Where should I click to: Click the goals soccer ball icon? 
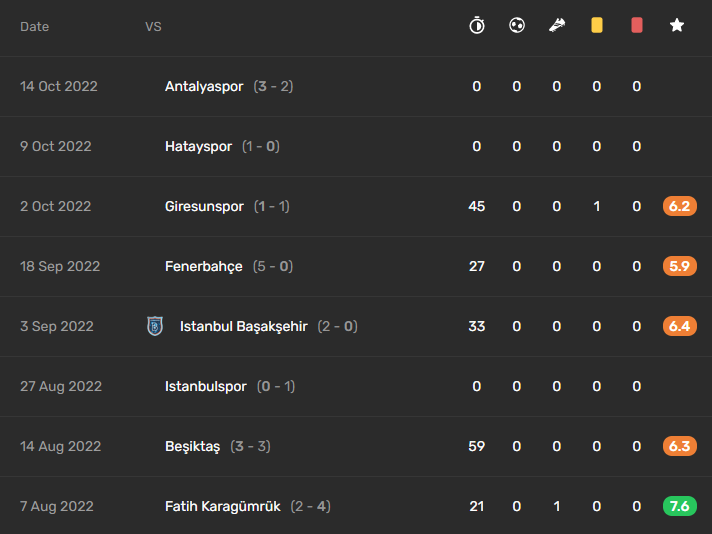click(517, 25)
